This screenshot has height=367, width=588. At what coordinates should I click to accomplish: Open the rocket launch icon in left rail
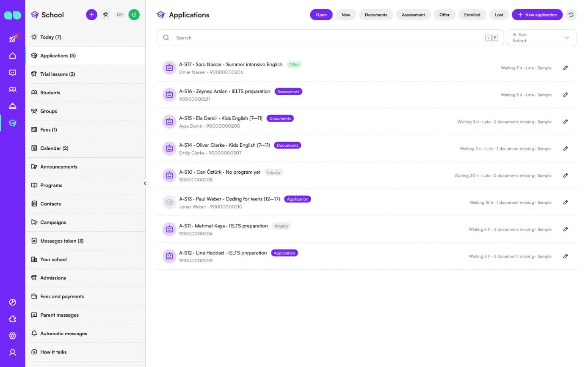[x=13, y=39]
